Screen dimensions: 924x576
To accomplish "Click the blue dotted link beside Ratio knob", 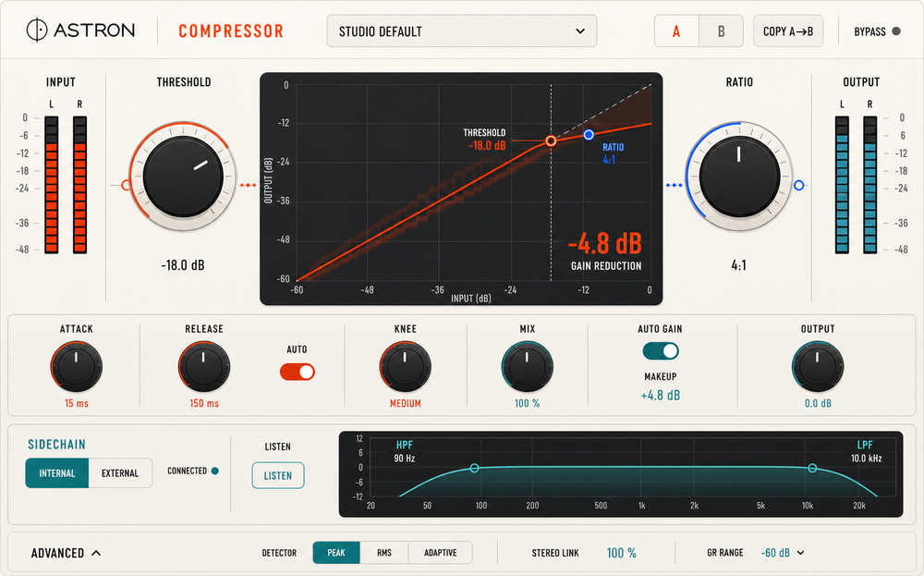I will [x=675, y=185].
